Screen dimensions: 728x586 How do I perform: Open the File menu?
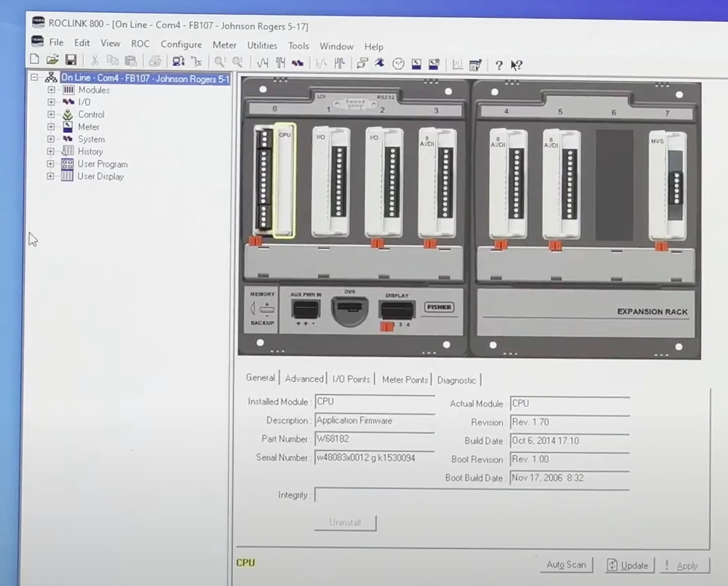point(56,42)
